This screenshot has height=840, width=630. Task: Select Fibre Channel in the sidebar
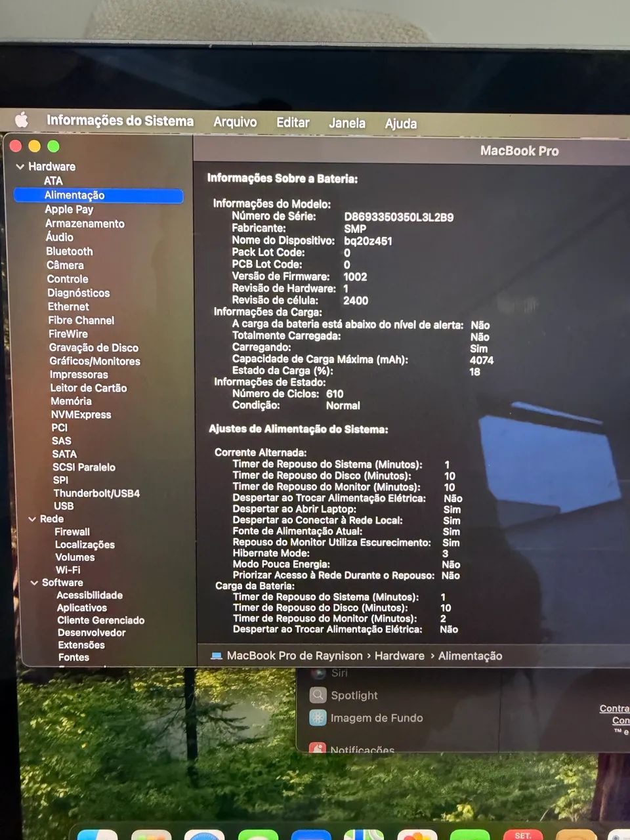(x=81, y=320)
